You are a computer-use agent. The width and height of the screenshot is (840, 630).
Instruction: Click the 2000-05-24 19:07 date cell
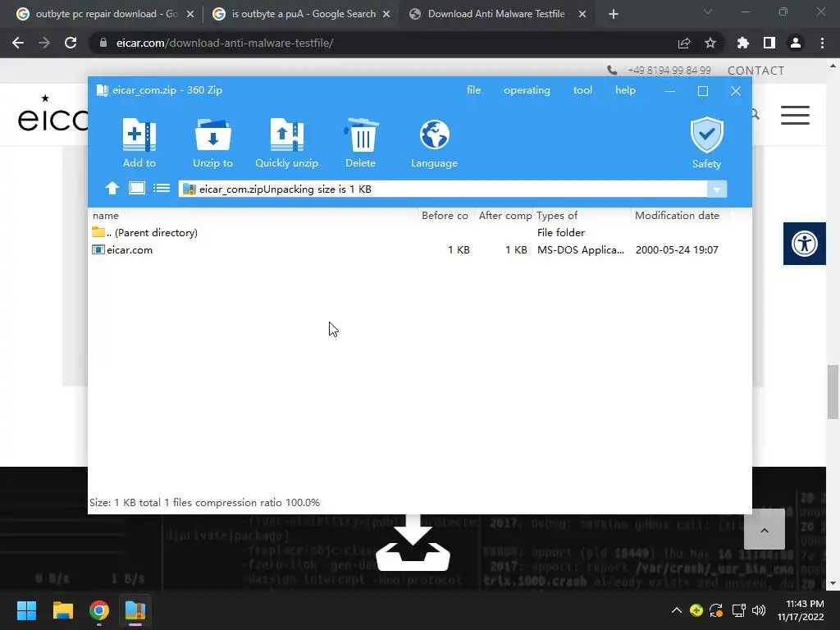(677, 249)
